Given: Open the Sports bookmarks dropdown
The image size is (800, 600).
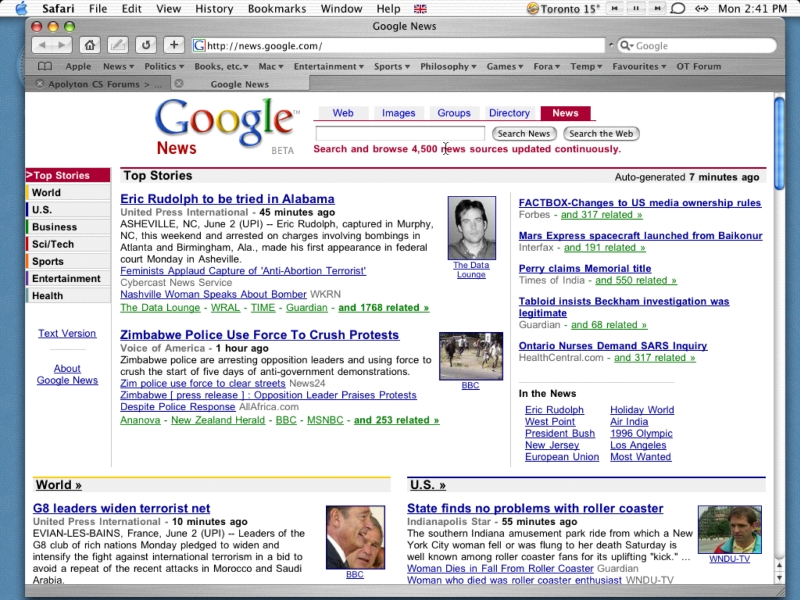Looking at the screenshot, I should [x=392, y=66].
